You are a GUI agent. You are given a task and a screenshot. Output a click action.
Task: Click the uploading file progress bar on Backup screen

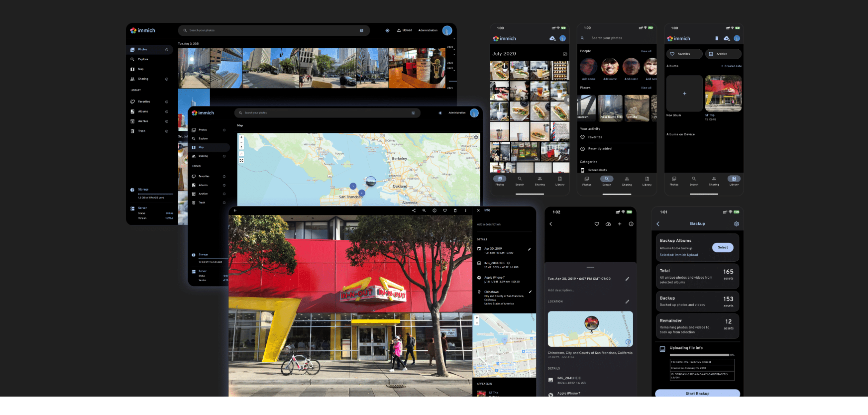click(x=699, y=355)
